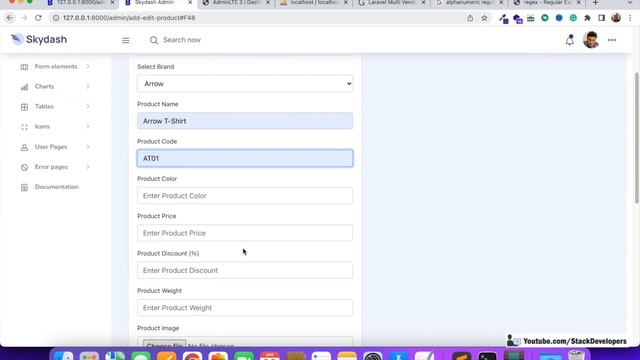
Task: Click the Icons sidebar icon
Action: tap(24, 127)
